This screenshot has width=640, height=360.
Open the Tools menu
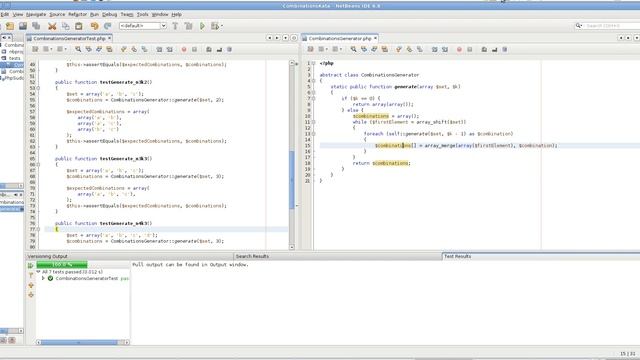[x=142, y=14]
